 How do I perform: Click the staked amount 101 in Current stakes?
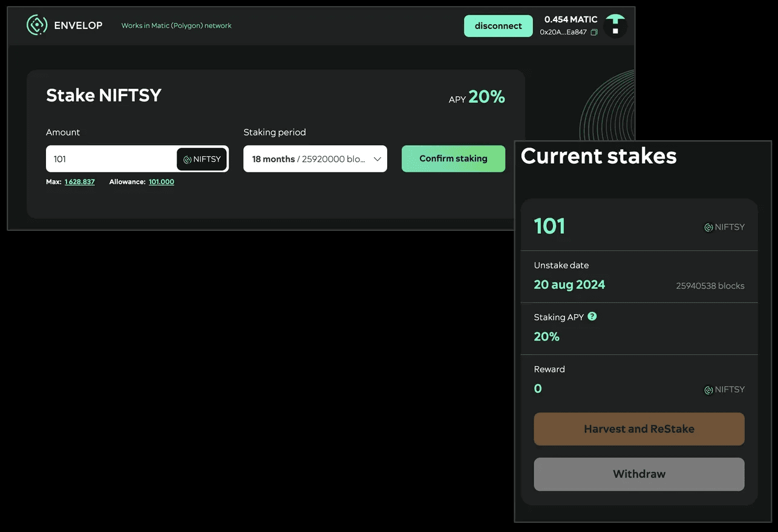point(549,226)
